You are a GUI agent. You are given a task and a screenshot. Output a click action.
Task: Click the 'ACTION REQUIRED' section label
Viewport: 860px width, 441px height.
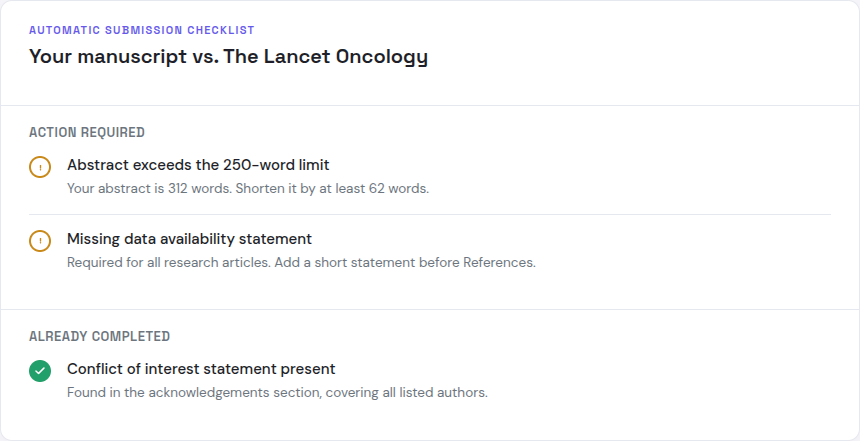[87, 132]
